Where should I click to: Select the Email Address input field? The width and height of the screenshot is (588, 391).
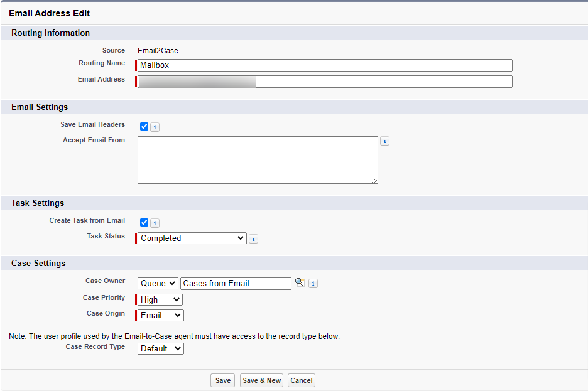(325, 82)
